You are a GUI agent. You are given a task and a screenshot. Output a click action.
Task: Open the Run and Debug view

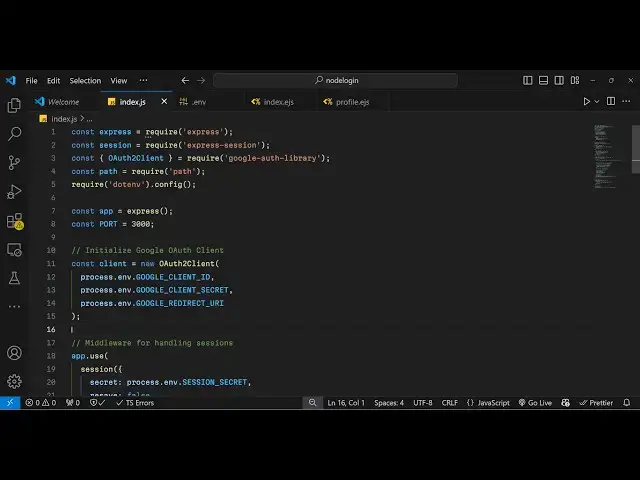[x=14, y=191]
